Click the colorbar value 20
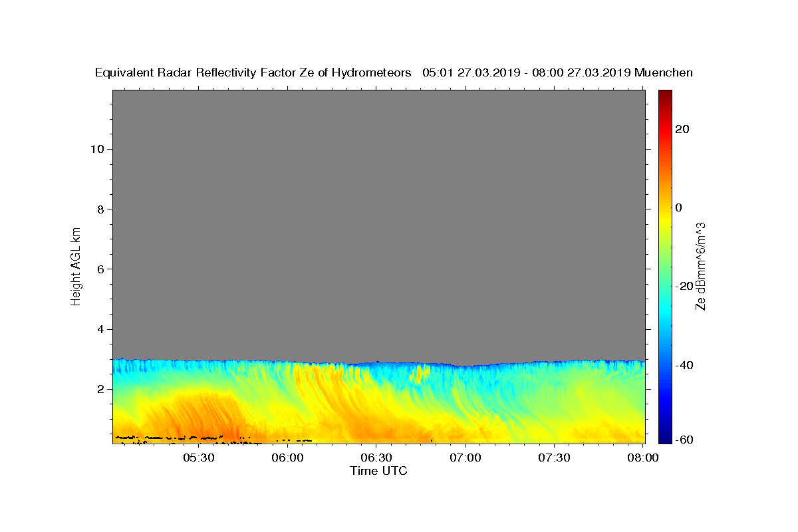Viewport: 798px width, 532px height. 682,129
